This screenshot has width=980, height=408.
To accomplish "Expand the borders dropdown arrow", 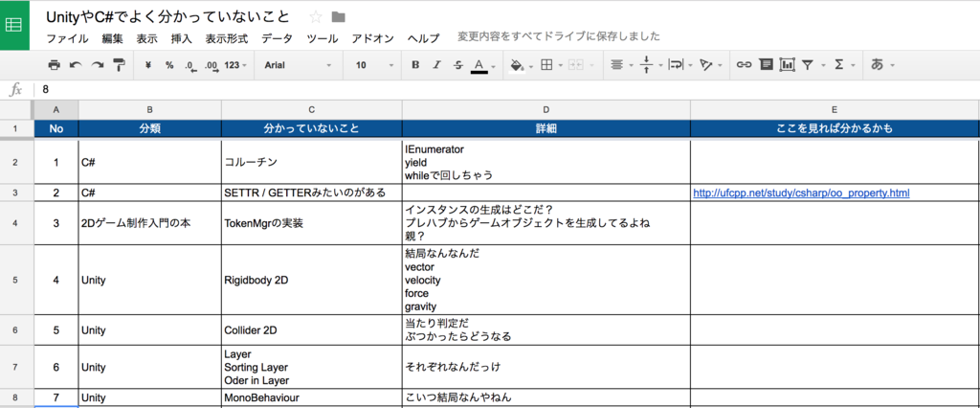I will click(x=560, y=66).
